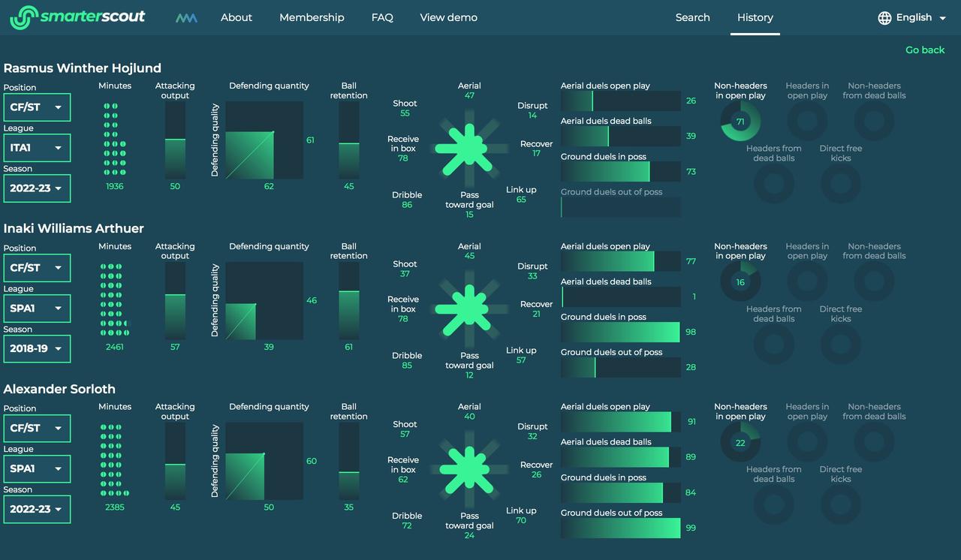Click Hojlund's Ground duels in poss bar 73
The height and width of the screenshot is (560, 961).
tap(621, 172)
